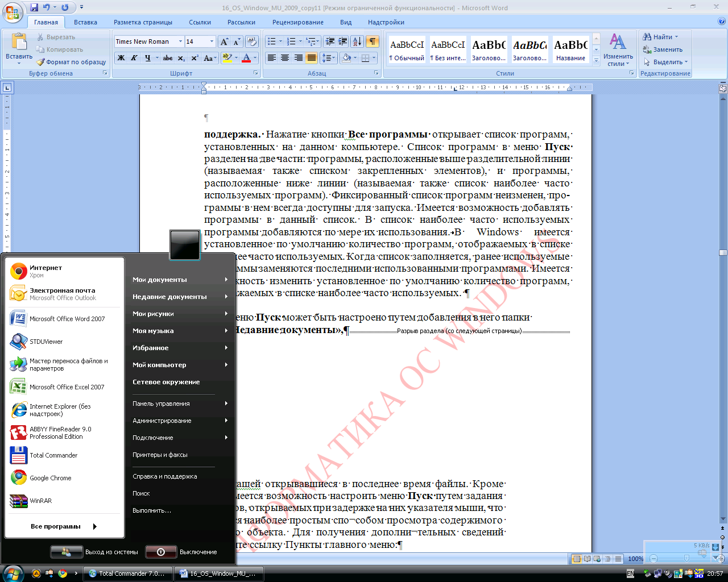Expand the styles gallery
The width and height of the screenshot is (728, 582).
pos(596,60)
